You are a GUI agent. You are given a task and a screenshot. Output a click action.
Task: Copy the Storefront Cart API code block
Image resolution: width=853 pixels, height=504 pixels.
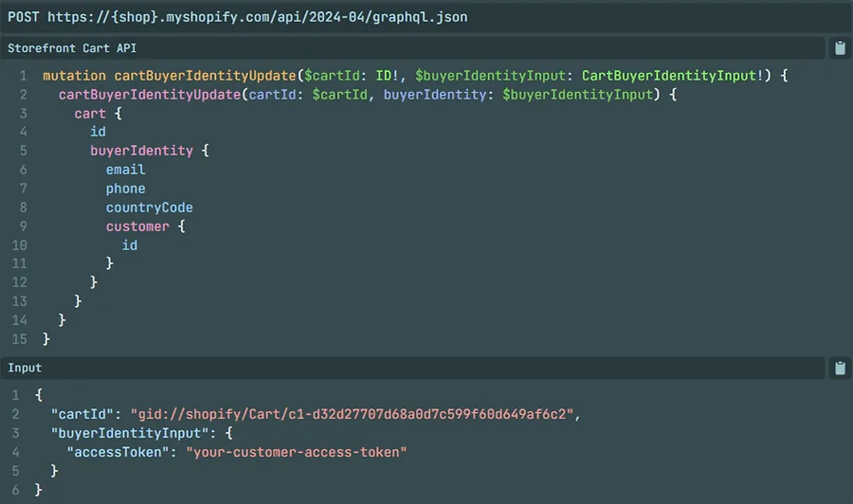tap(840, 48)
